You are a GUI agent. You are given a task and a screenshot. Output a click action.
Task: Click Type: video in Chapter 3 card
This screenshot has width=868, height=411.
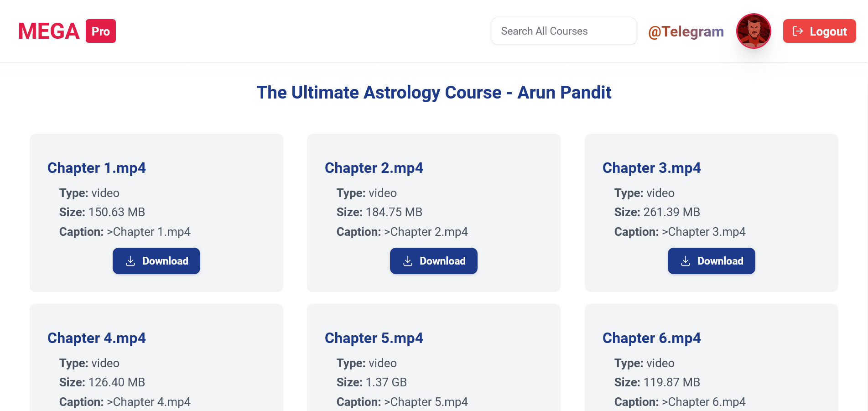(645, 193)
